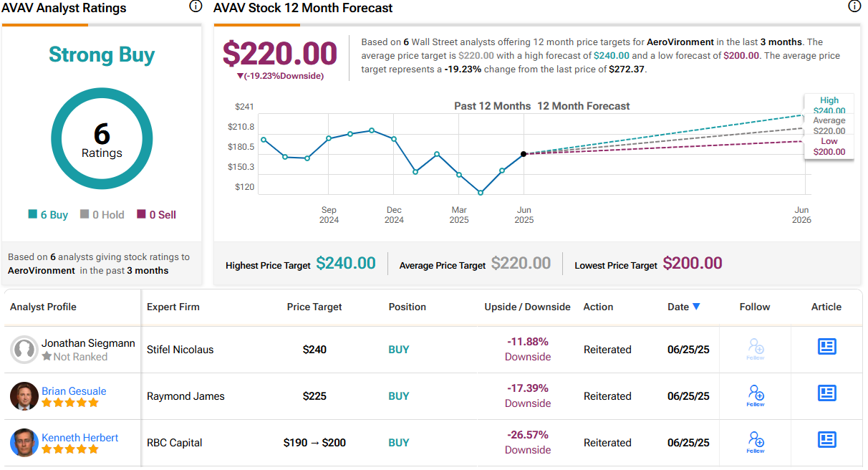Image resolution: width=868 pixels, height=470 pixels.
Task: Click the Action column header
Action: point(599,307)
